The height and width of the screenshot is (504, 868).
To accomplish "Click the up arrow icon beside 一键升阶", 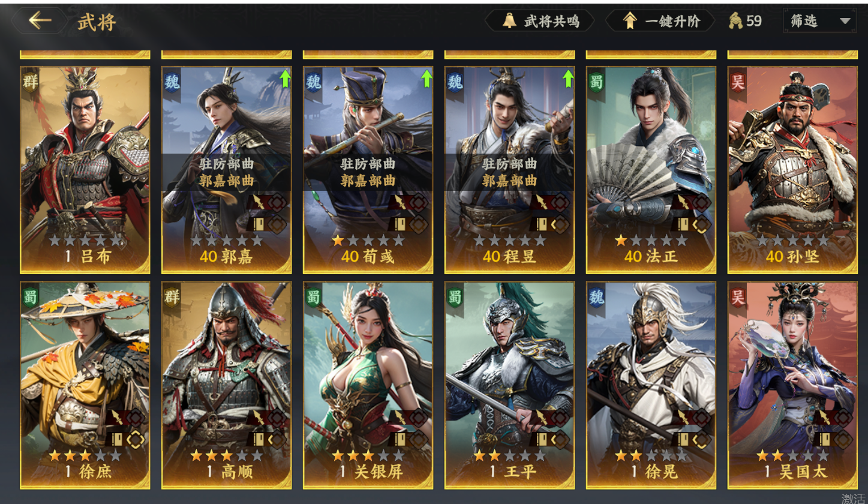I will [629, 21].
